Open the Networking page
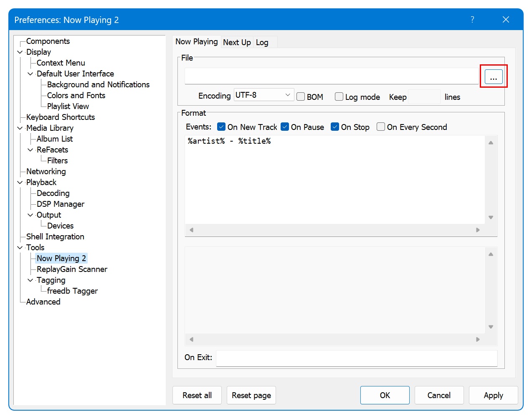The height and width of the screenshot is (419, 532). (x=46, y=171)
